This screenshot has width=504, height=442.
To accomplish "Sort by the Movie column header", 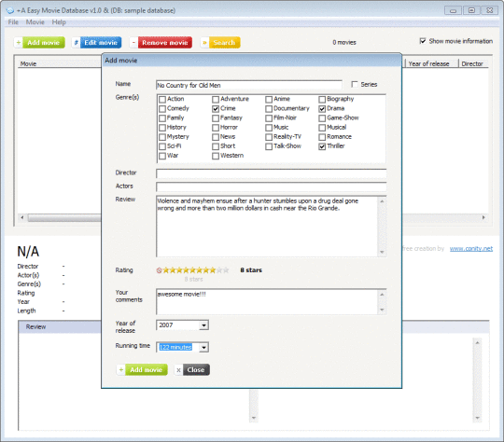I will pyautogui.click(x=60, y=63).
